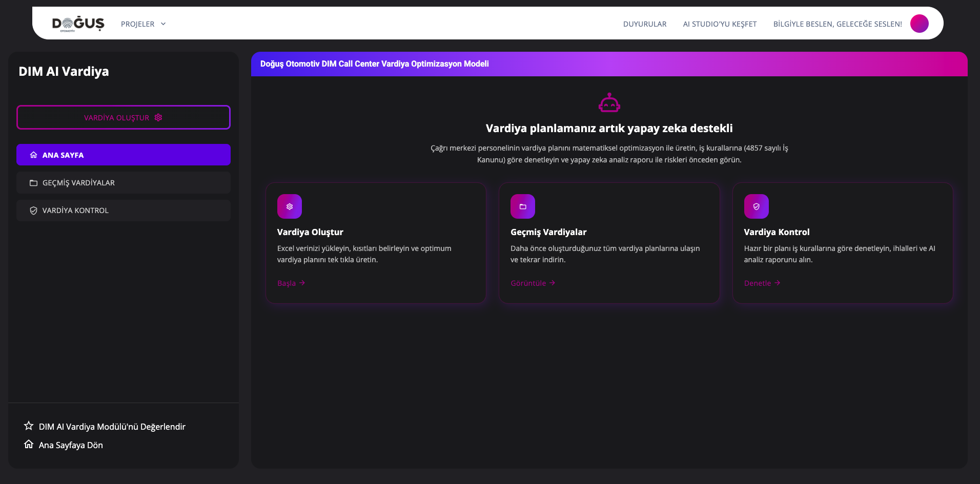Click Ana Sayfaya Dön link

coord(71,445)
